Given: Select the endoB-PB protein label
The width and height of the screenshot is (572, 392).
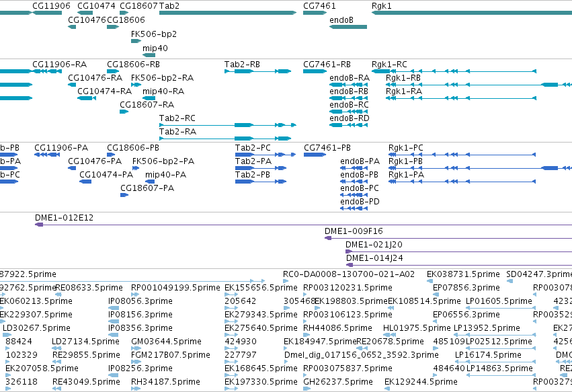Looking at the screenshot, I should [360, 175].
